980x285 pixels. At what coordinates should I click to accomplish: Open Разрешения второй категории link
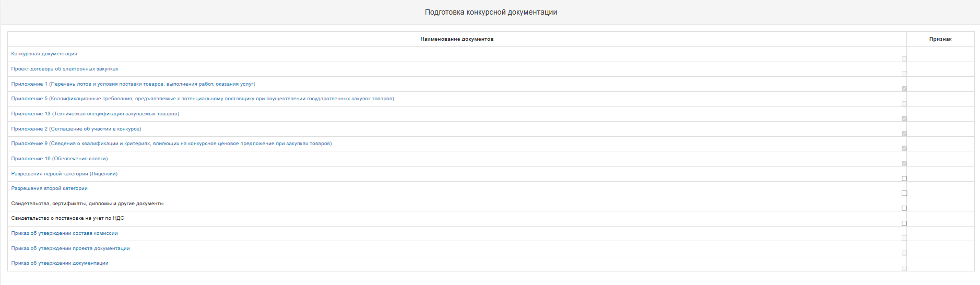[50, 188]
